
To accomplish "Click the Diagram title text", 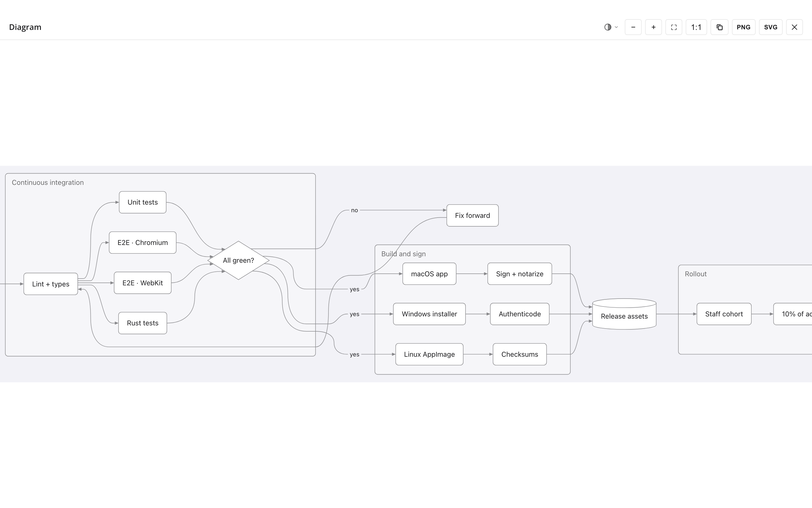I will point(25,27).
